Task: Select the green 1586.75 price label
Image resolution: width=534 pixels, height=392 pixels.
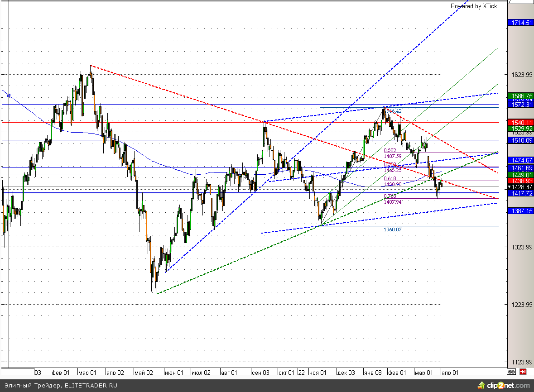Action: click(520, 96)
